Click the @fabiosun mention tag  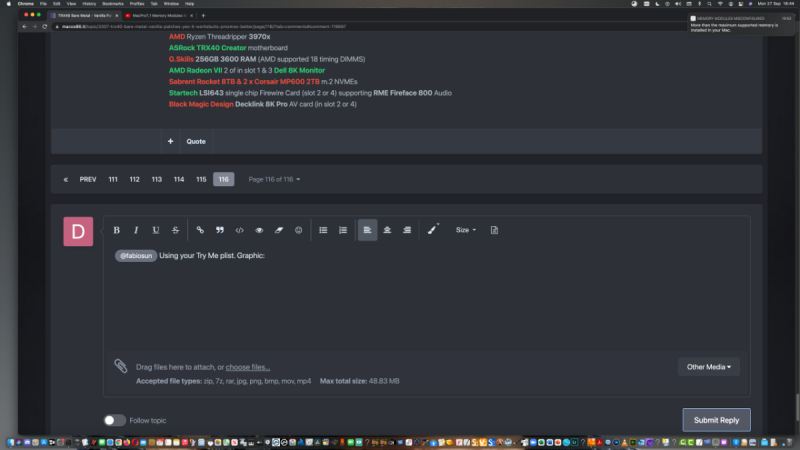(x=136, y=256)
